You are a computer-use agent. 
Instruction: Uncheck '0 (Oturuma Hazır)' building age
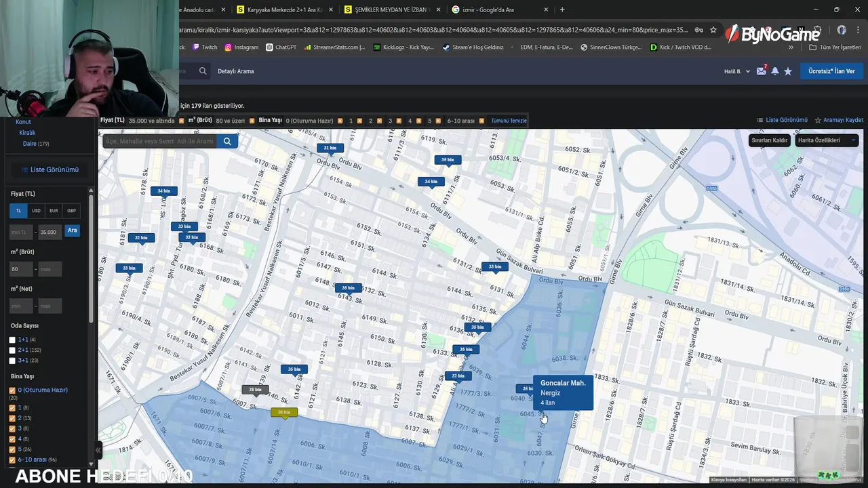[x=12, y=390]
